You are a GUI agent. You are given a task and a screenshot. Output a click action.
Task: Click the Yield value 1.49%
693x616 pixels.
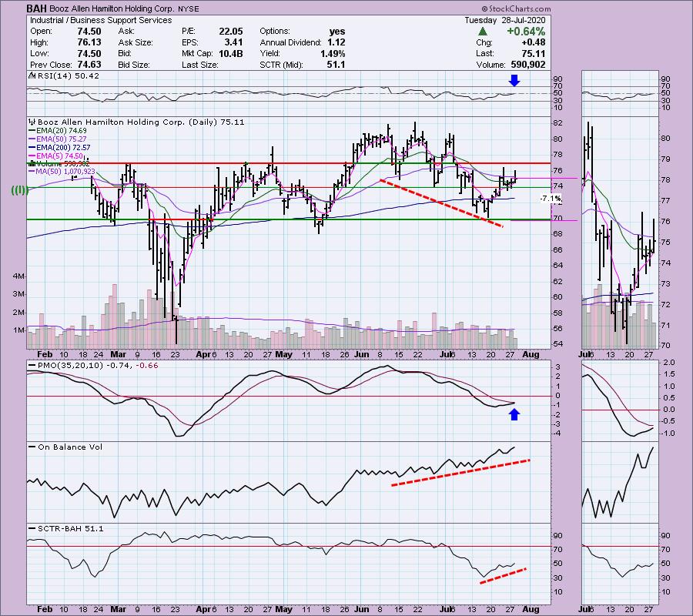coord(333,53)
